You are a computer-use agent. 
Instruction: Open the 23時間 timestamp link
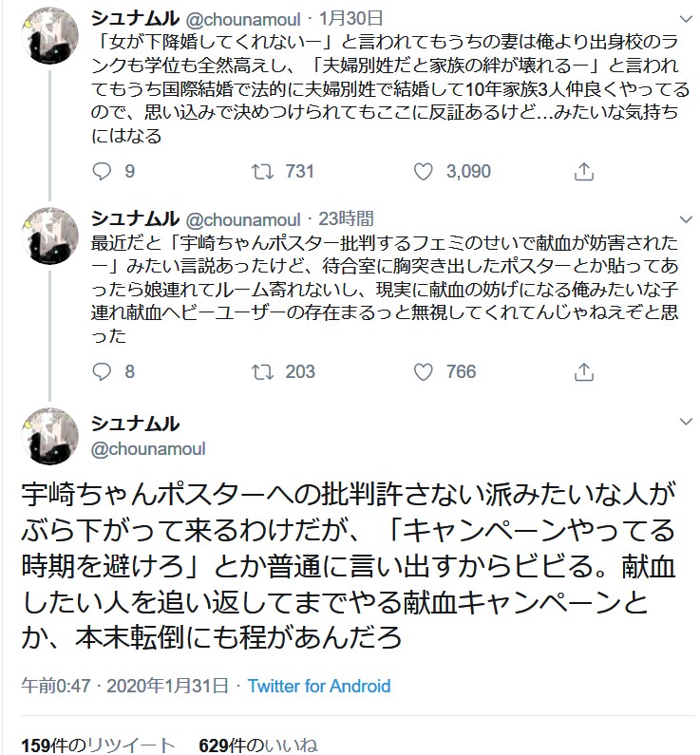[347, 218]
